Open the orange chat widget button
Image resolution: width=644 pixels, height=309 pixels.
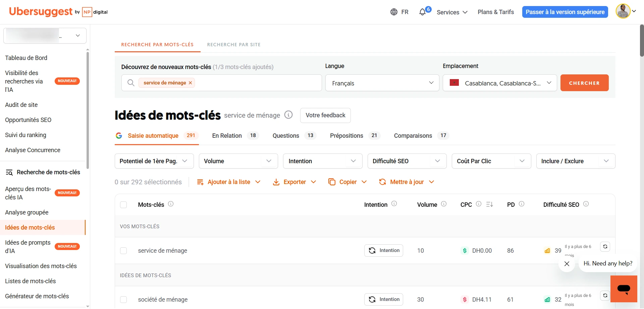pyautogui.click(x=624, y=289)
